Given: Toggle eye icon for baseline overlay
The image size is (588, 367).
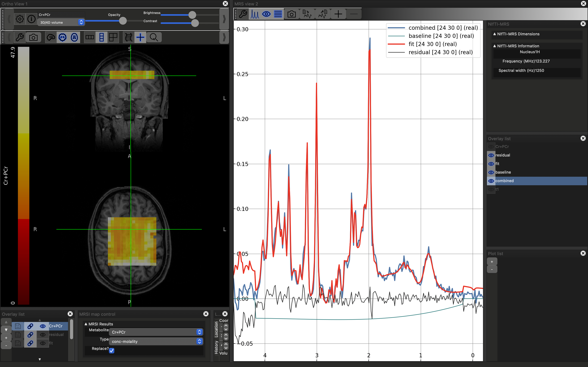Looking at the screenshot, I should pos(491,172).
